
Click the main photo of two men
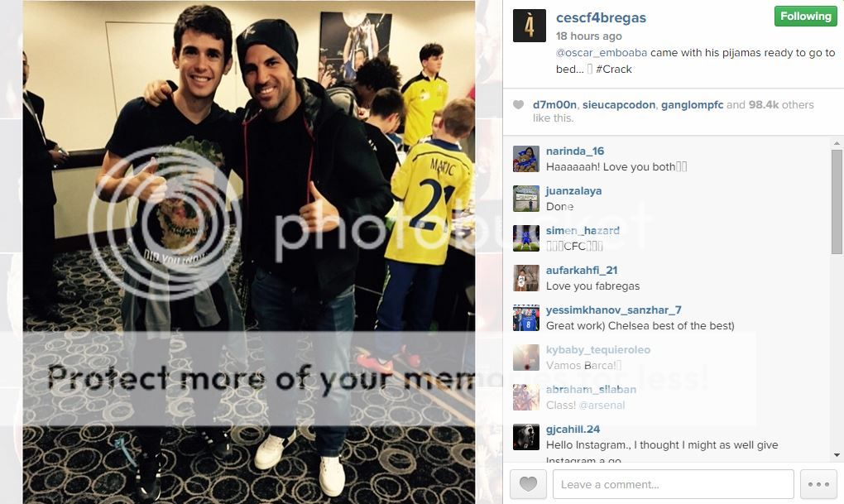coord(249,252)
